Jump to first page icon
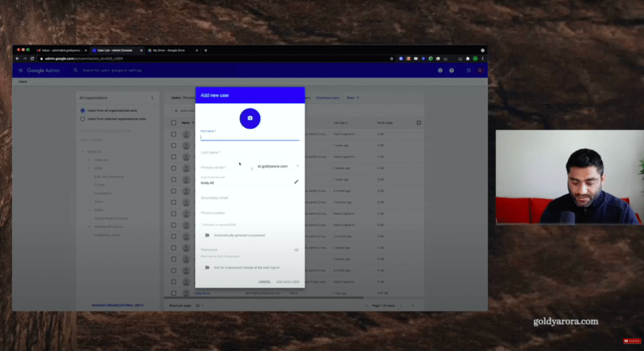The height and width of the screenshot is (351, 644). [x=366, y=305]
